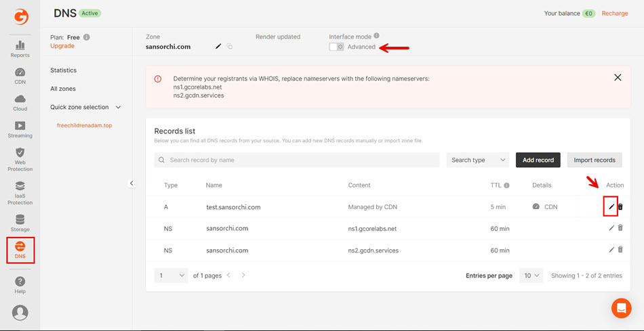Viewport: 644px width, 331px height.
Task: Open the Streaming sidebar item
Action: 20,129
